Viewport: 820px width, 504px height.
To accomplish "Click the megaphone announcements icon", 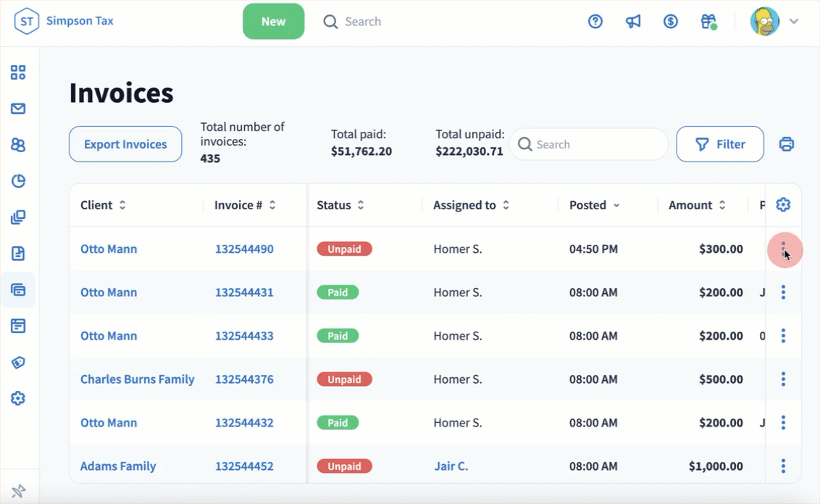I will pyautogui.click(x=633, y=22).
